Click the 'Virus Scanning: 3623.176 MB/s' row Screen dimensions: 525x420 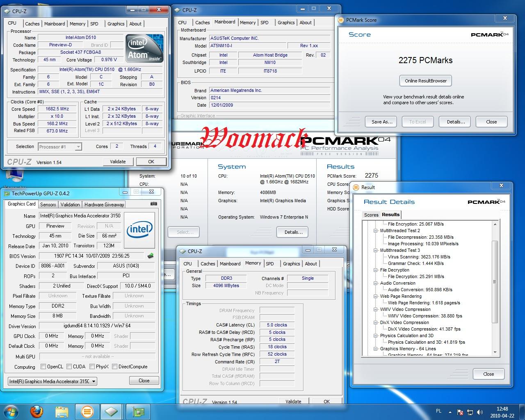419,257
